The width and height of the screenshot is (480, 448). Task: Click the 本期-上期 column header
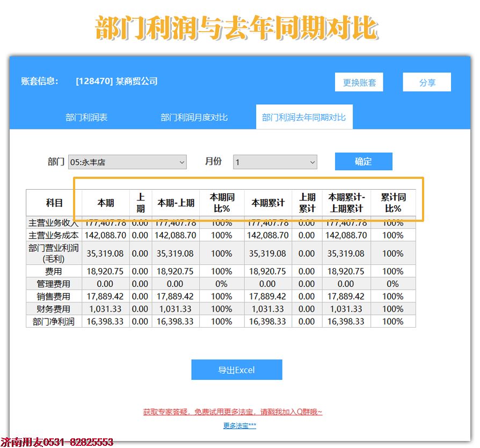176,203
